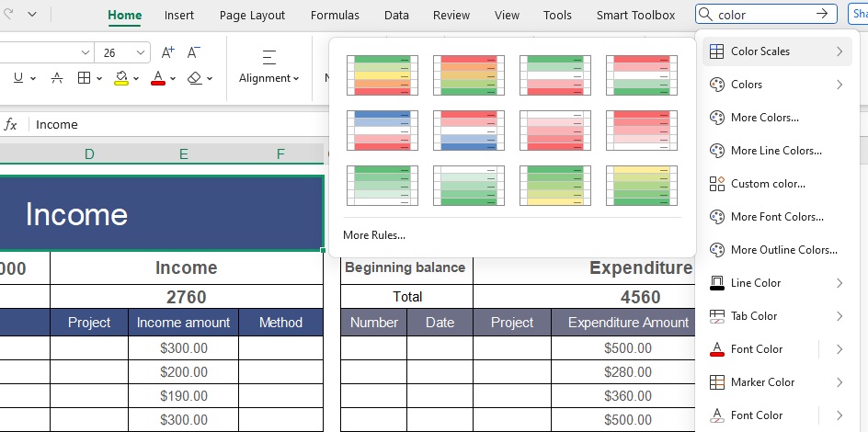Image resolution: width=868 pixels, height=432 pixels.
Task: Click the More Font Colors palette icon
Action: click(717, 217)
